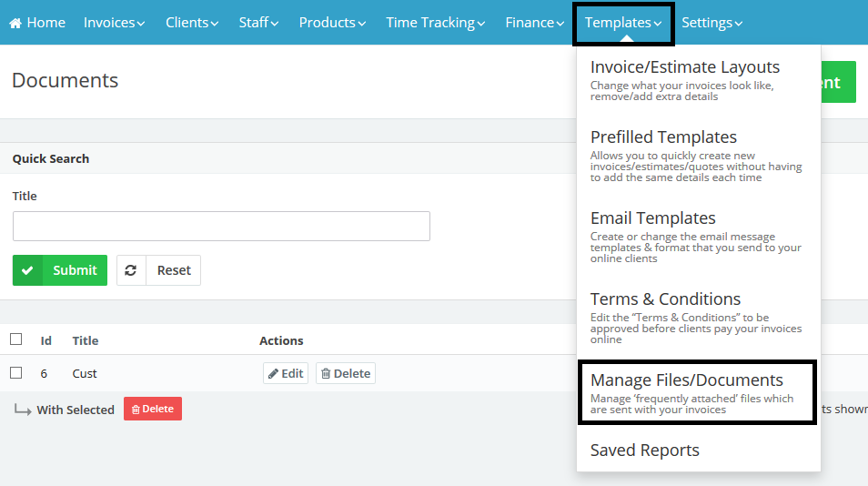Check the checkbox for row Id 6
Screen dimensions: 868x486
[x=15, y=372]
